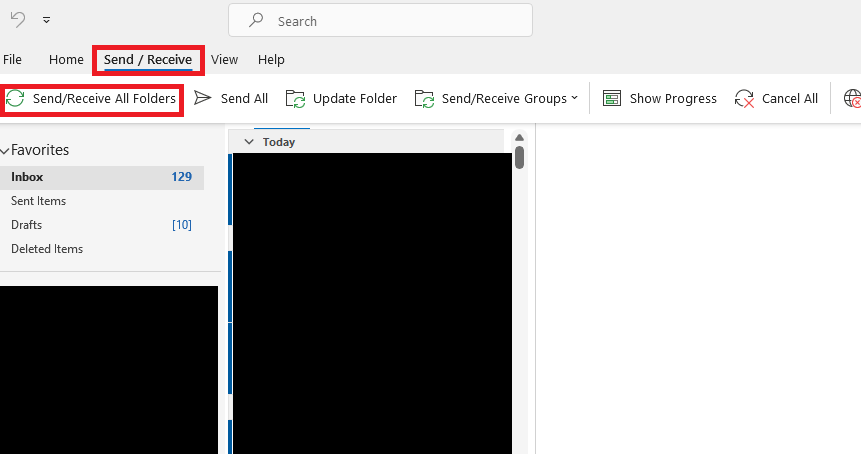Open the Help tab
Image resolution: width=861 pixels, height=454 pixels.
(271, 60)
